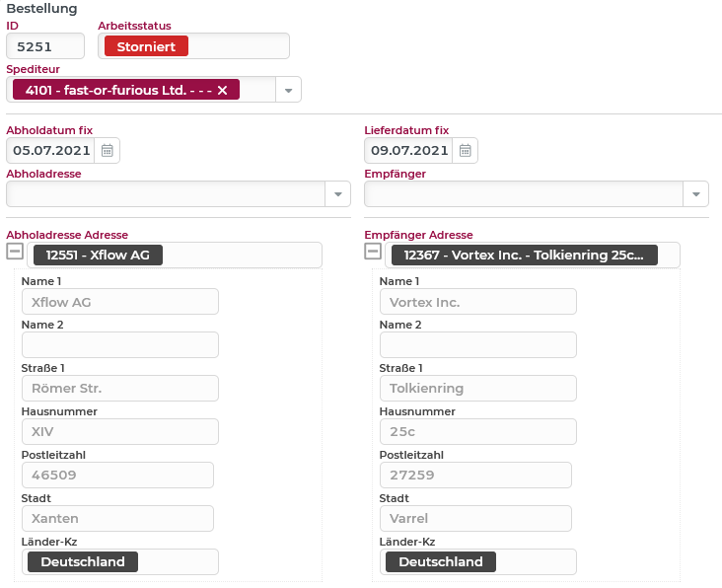Remove fast-or-furious Ltd. tag from Spediteur
The image size is (722, 588).
(x=222, y=91)
